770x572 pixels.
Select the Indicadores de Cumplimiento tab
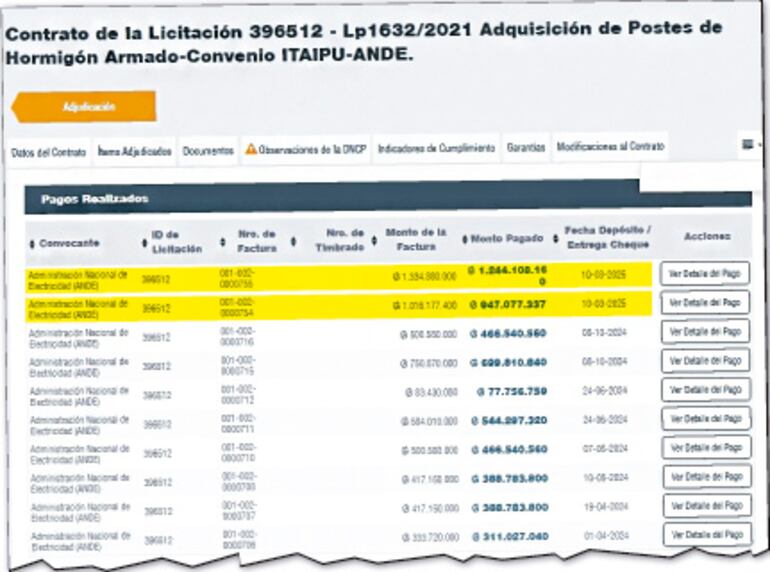click(x=436, y=148)
